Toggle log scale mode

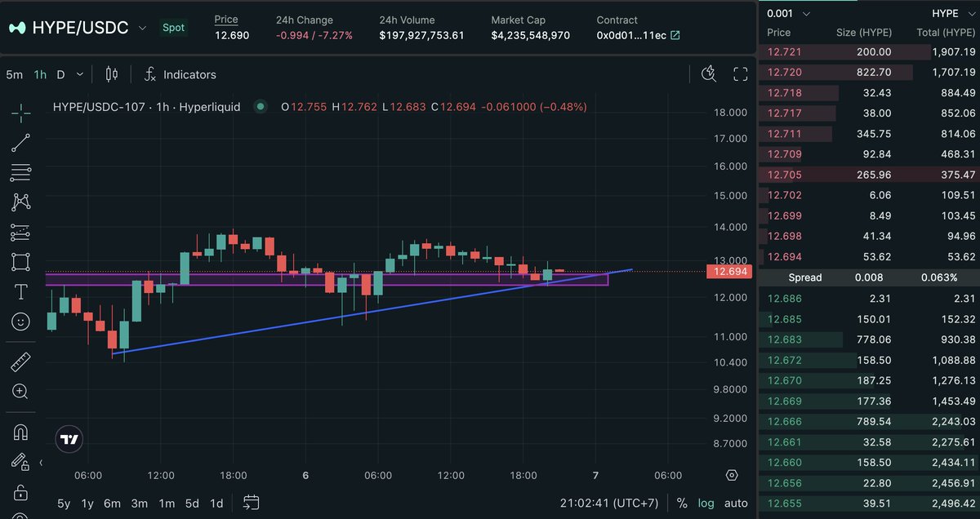point(706,503)
